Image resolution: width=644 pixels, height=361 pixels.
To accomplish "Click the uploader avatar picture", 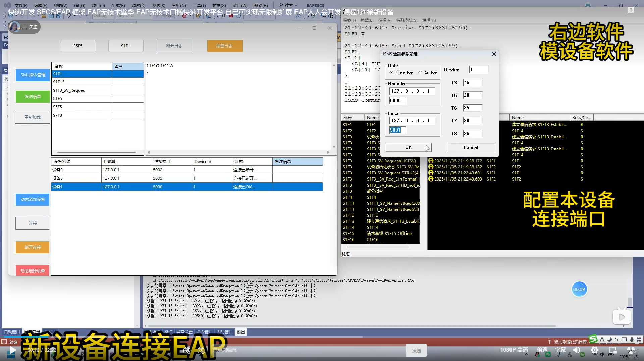I will click(14, 27).
